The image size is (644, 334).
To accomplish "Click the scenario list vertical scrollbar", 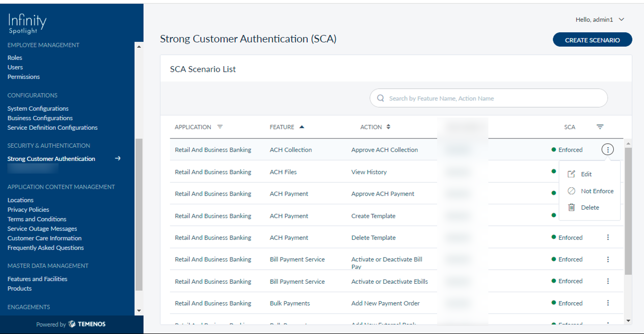I will click(x=628, y=210).
